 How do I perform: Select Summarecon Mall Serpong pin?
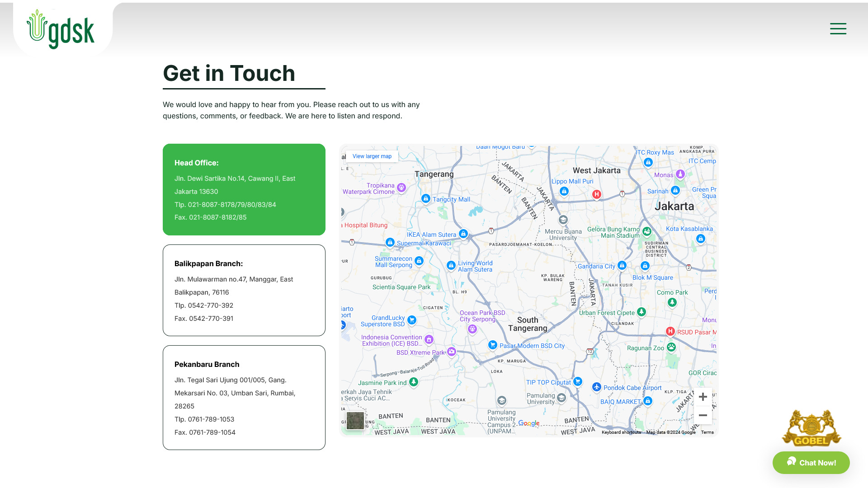click(x=419, y=261)
